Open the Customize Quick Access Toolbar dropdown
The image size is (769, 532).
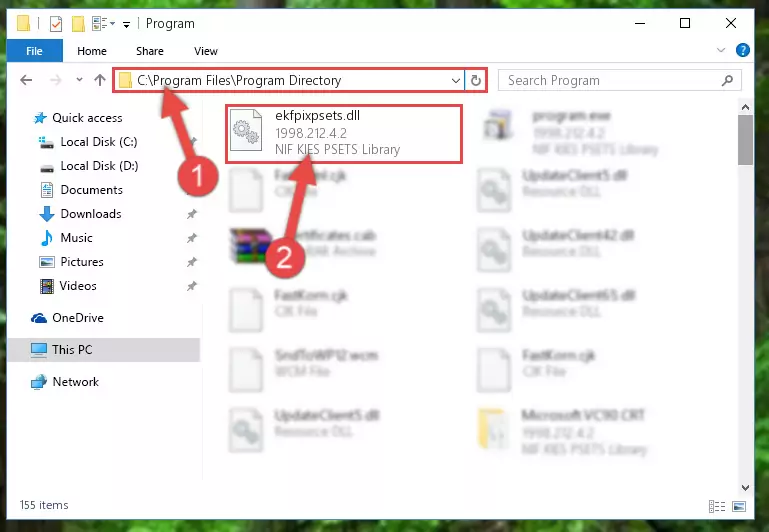[127, 25]
